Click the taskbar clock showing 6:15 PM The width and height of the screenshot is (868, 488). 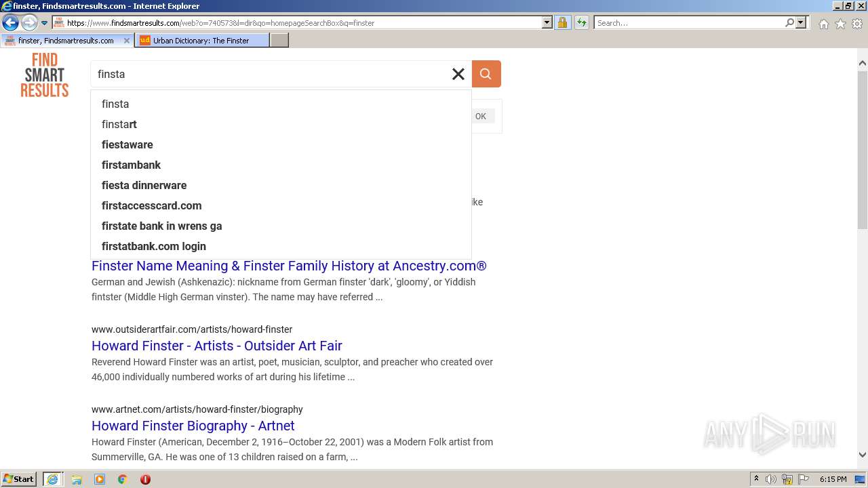coord(833,479)
